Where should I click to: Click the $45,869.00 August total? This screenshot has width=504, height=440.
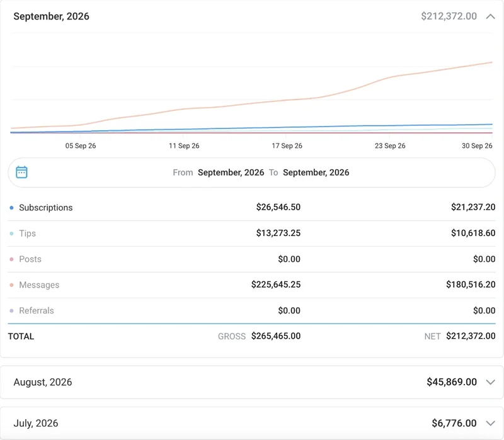(452, 382)
